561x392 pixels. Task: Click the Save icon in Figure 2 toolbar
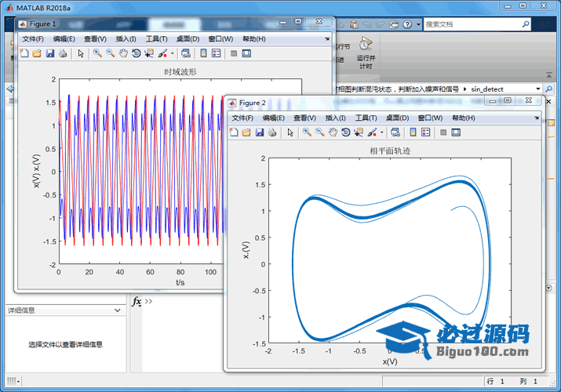tap(259, 132)
